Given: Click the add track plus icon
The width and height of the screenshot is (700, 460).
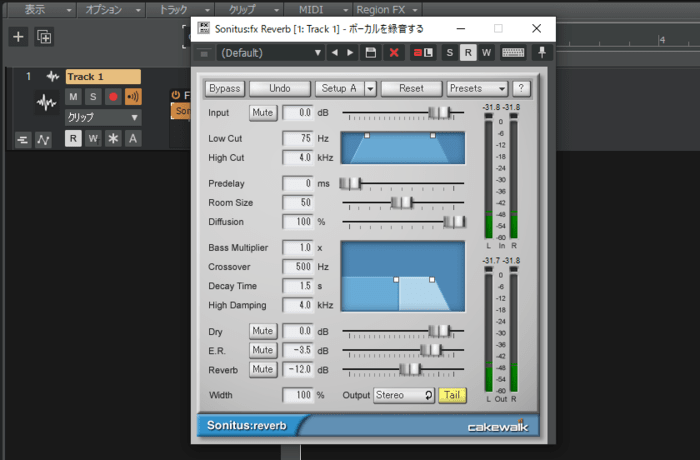Looking at the screenshot, I should point(18,37).
